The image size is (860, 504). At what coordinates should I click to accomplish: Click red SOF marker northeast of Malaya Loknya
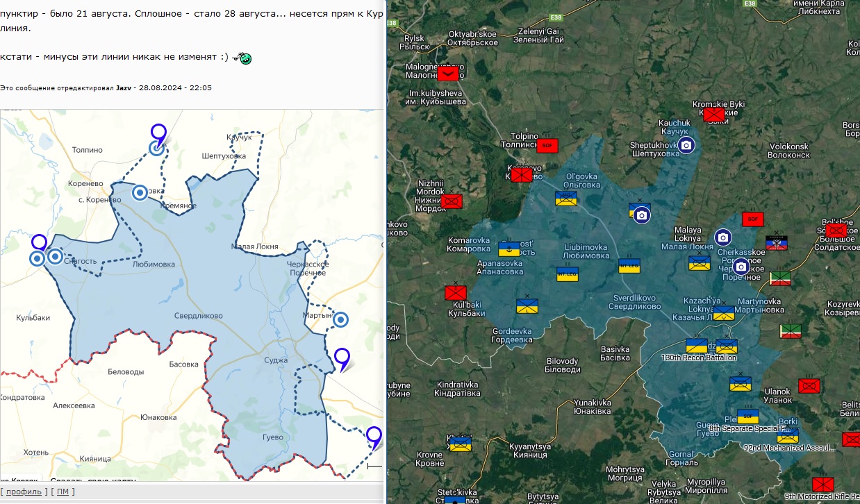[752, 219]
